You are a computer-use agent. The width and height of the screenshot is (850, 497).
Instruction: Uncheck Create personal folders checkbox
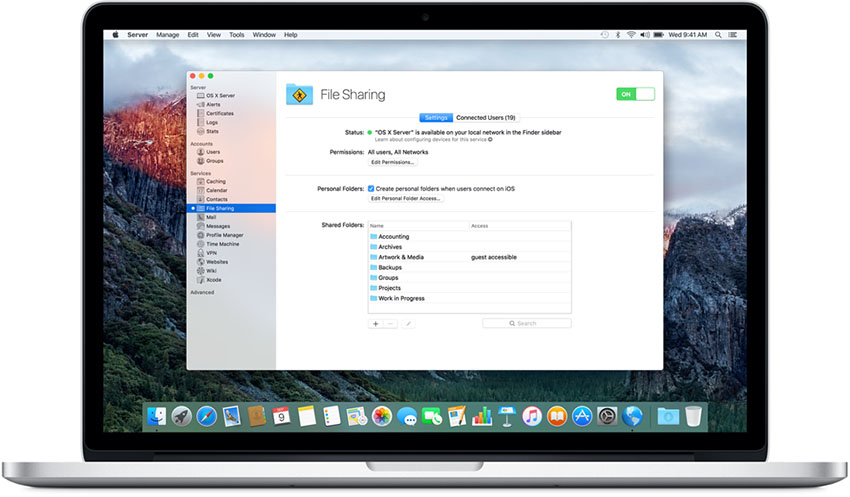click(x=371, y=189)
